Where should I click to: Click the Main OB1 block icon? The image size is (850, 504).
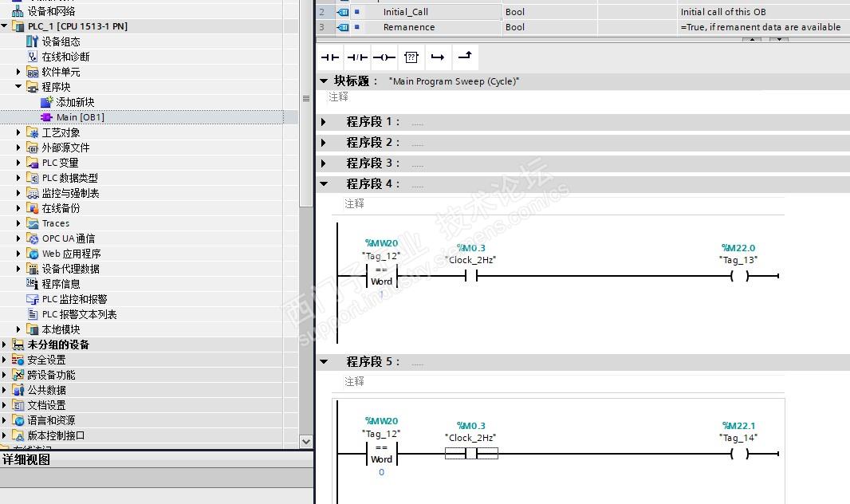(46, 117)
